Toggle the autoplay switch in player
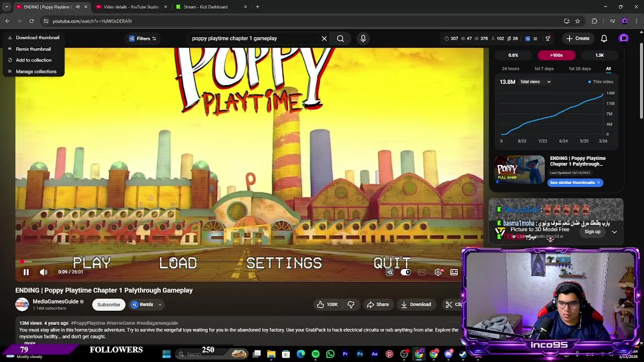644x362 pixels. 406,272
